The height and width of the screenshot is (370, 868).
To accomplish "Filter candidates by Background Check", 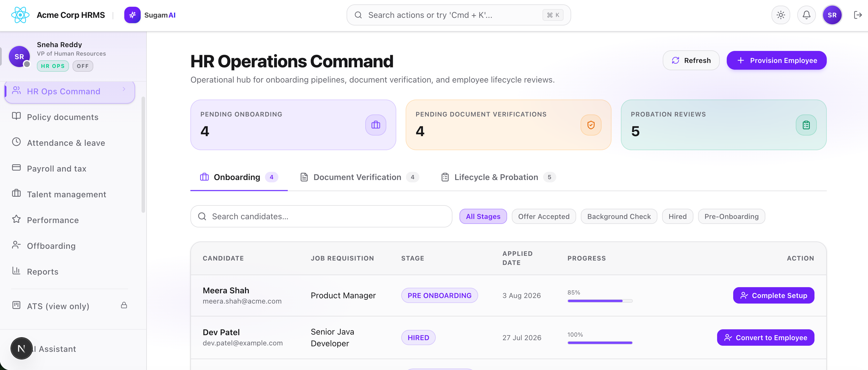I will [x=619, y=217].
